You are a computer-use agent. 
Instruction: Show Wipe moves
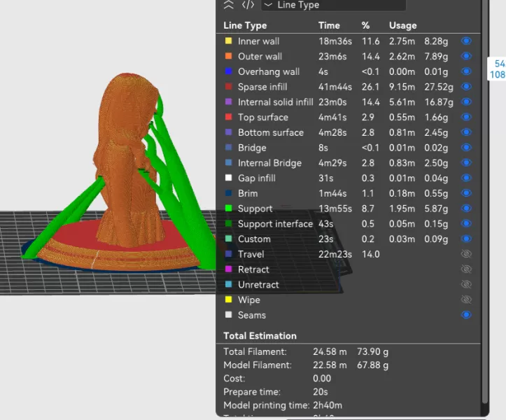click(x=466, y=300)
